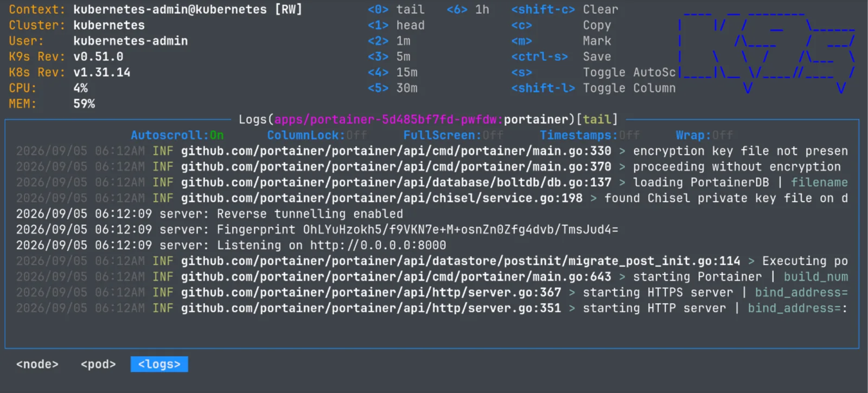Viewport: 868px width, 393px height.
Task: Click the boltdb/db.go:137 loading PortainerDB line
Action: tap(432, 182)
